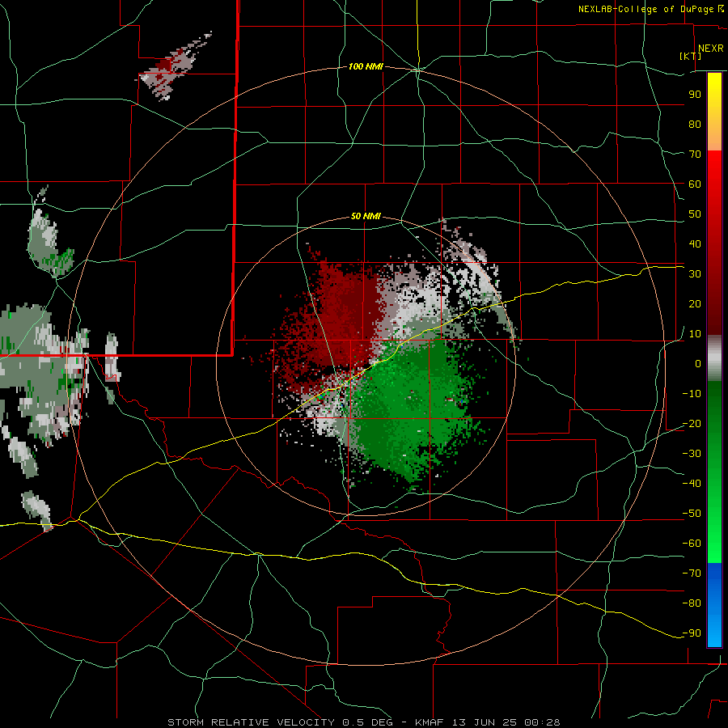Click the bright green segment of the color bar
This screenshot has width=728, height=728.
point(714,534)
